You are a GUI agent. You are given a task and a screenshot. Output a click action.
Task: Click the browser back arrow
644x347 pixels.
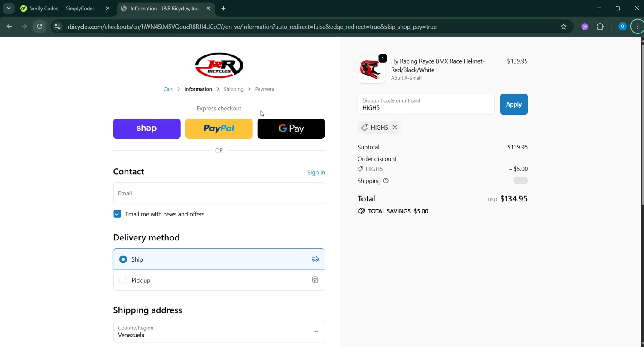point(9,27)
